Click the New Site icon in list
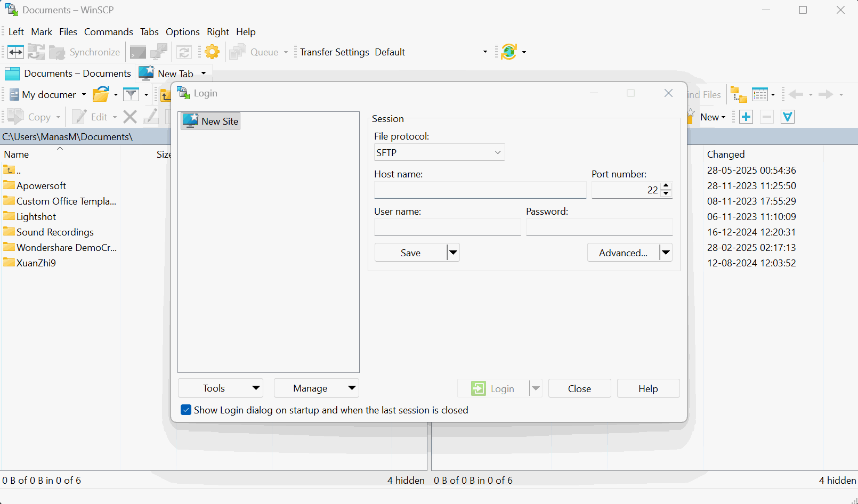The image size is (858, 504). click(190, 121)
